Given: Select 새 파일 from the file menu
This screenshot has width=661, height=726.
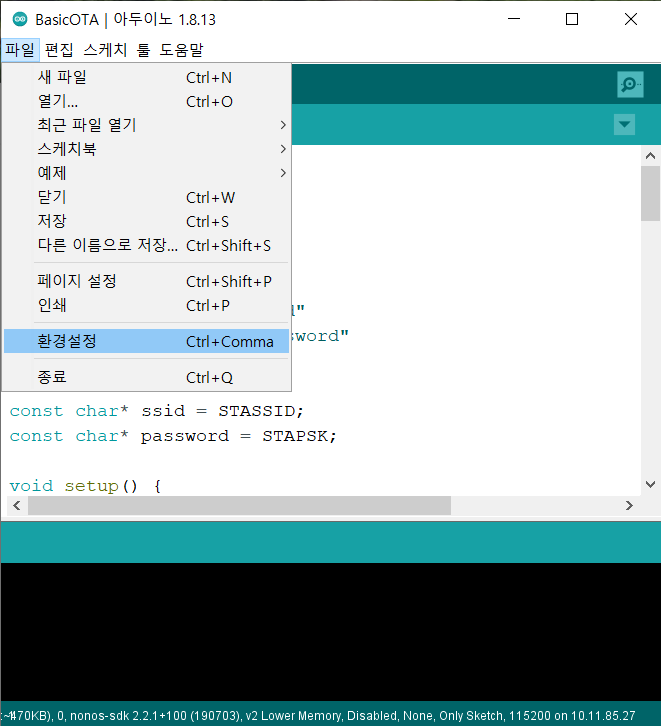Looking at the screenshot, I should click(146, 77).
